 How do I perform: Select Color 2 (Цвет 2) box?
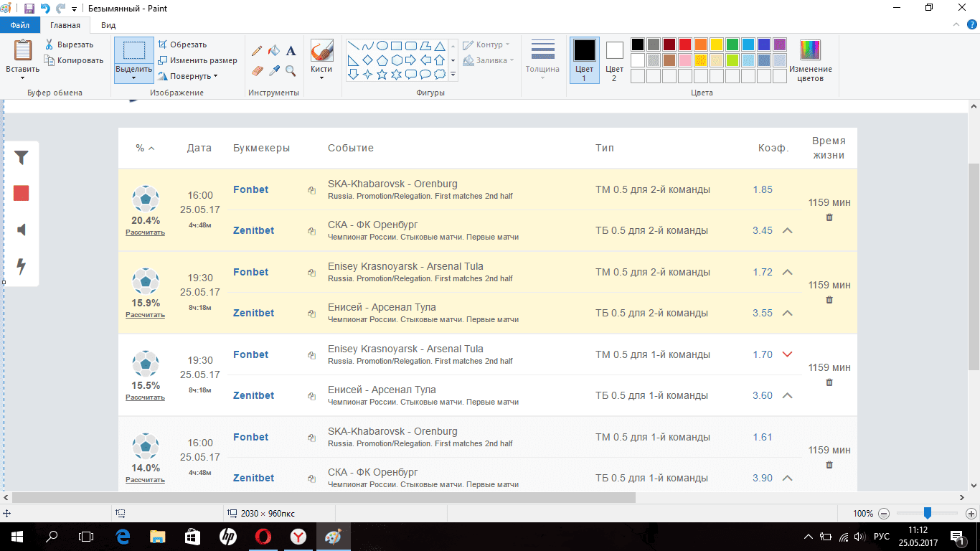click(x=614, y=60)
